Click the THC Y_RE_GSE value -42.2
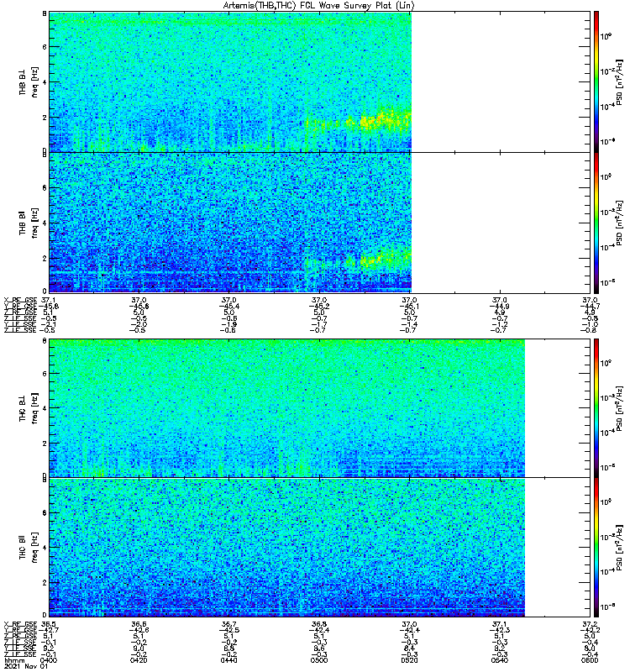Screen dimensions: 630x672 pyautogui.click(x=590, y=630)
